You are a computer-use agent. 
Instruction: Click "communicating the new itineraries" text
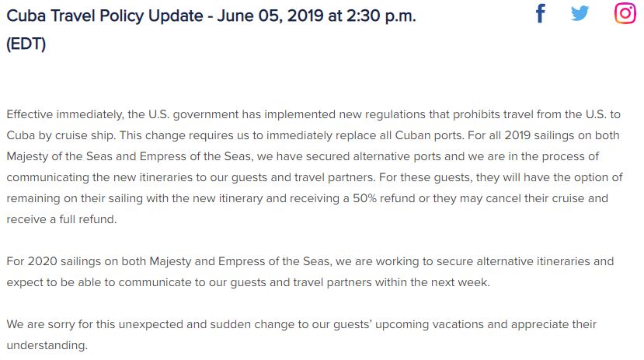pos(103,177)
